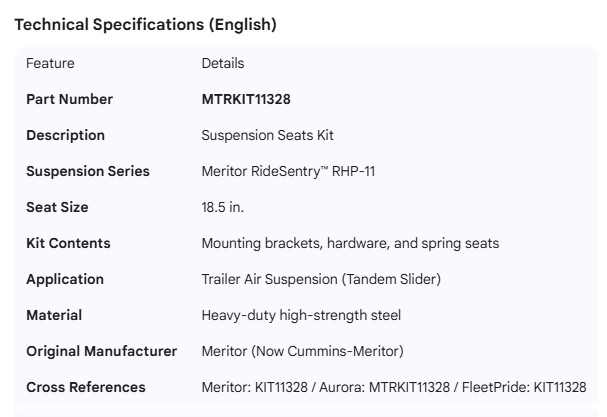Click the Meritor RideSentry RHP-11 value
Screen dimensions: 607x417
288,171
